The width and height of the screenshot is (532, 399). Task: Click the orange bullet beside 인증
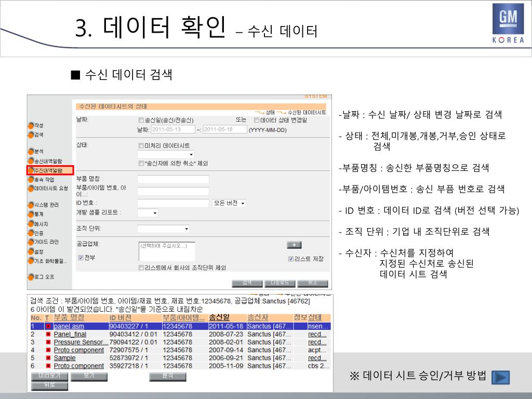click(x=31, y=233)
